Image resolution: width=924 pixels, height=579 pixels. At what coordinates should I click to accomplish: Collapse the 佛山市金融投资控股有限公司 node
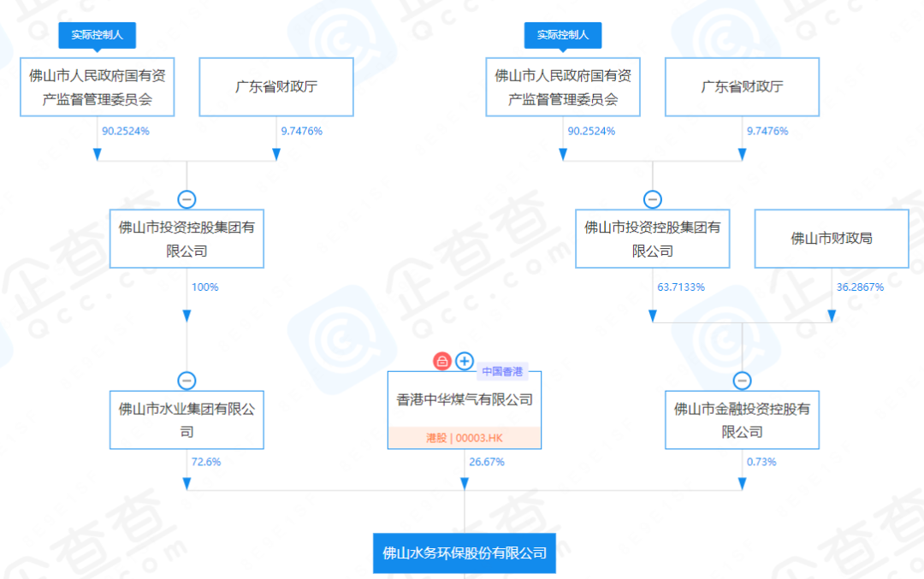742,381
